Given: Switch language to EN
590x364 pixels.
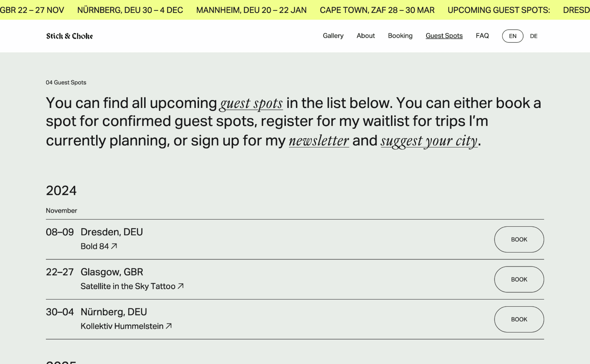Looking at the screenshot, I should pyautogui.click(x=513, y=36).
